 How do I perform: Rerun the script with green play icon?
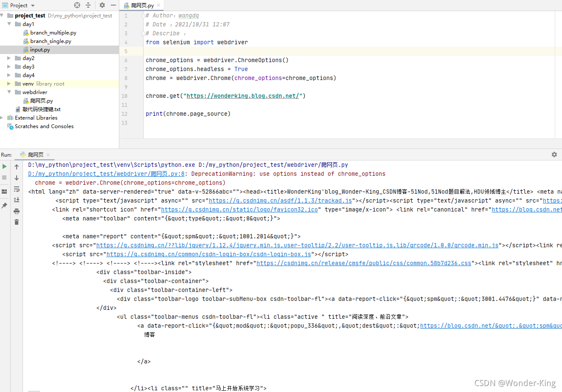(x=5, y=166)
